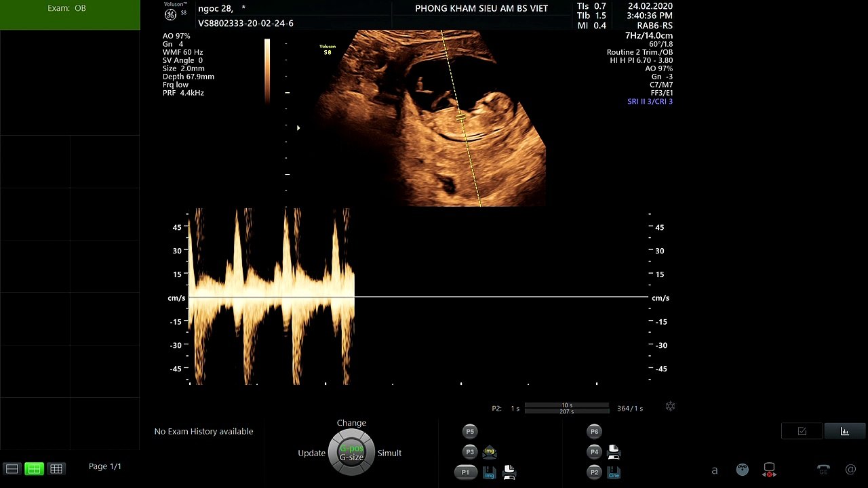Screen dimensions: 868x488
Task: Click Update on the trackball control
Action: [x=312, y=453]
